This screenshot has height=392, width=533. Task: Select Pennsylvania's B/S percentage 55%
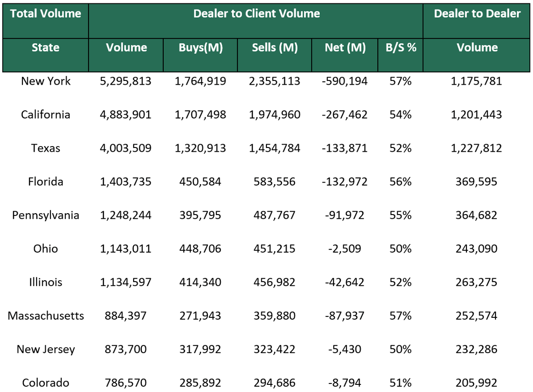[x=400, y=215]
